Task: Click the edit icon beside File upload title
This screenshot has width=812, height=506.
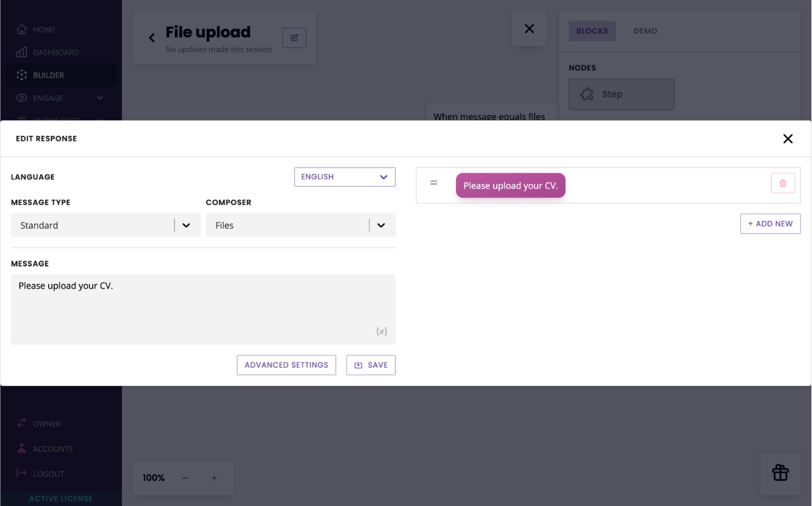Action: [294, 38]
